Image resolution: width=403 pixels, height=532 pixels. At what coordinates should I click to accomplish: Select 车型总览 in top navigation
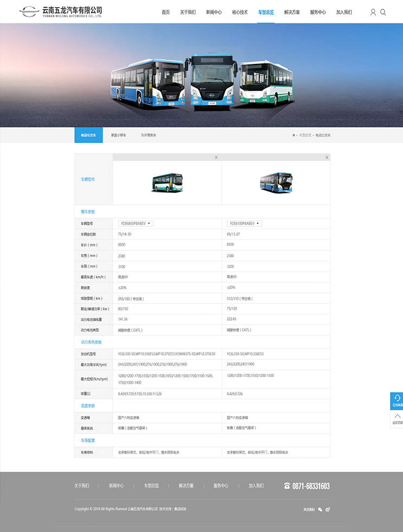266,12
